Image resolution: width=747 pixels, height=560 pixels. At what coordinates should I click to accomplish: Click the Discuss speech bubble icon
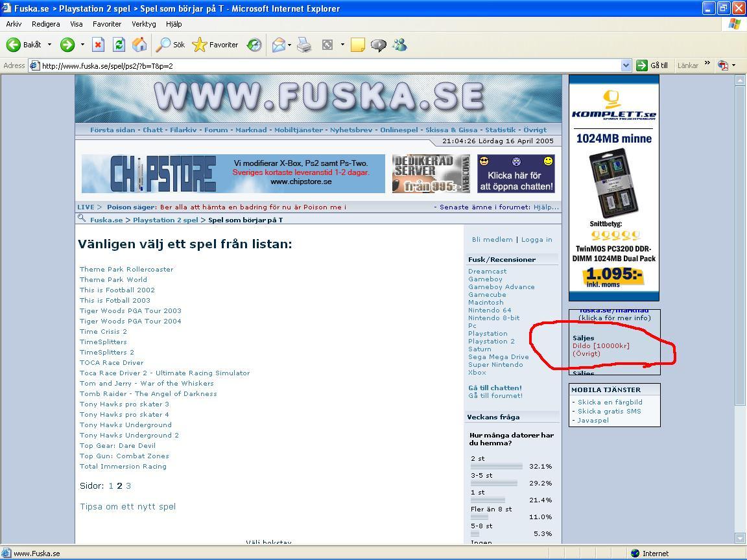(x=378, y=45)
